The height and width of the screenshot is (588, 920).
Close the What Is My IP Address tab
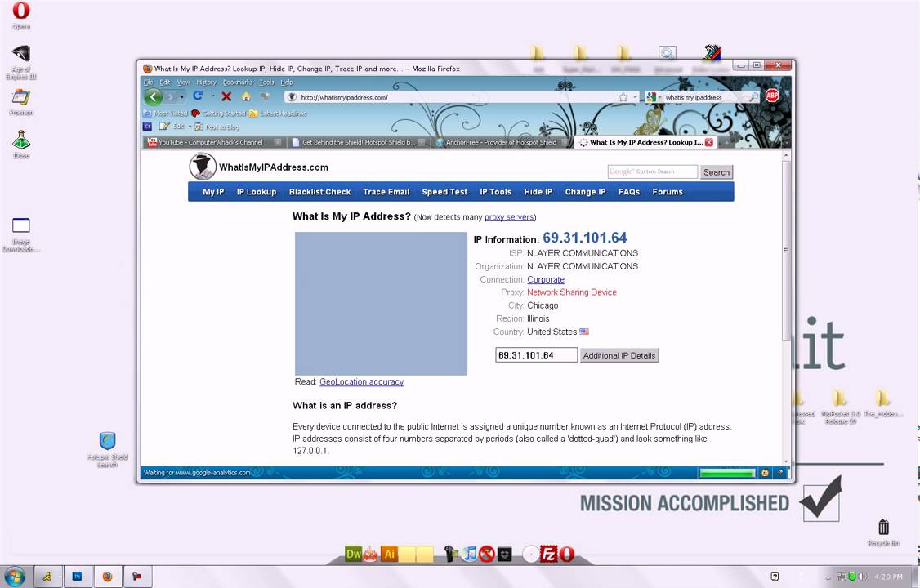709,142
